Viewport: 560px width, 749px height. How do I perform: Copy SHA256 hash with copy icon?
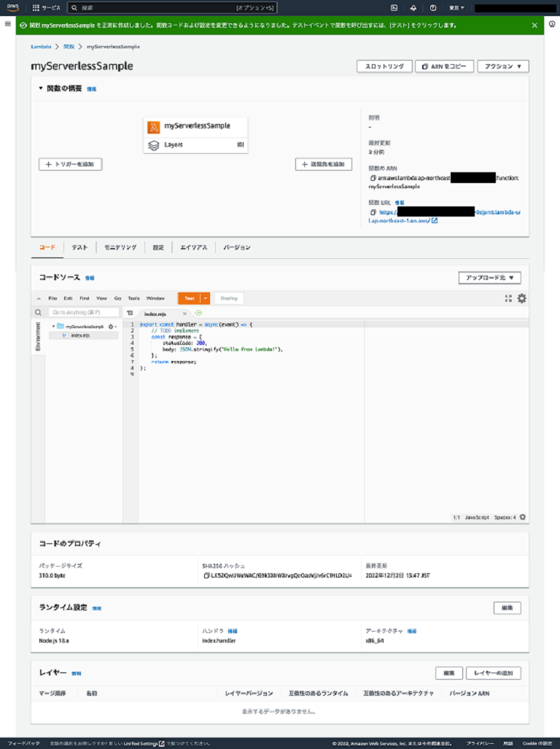[x=206, y=575]
